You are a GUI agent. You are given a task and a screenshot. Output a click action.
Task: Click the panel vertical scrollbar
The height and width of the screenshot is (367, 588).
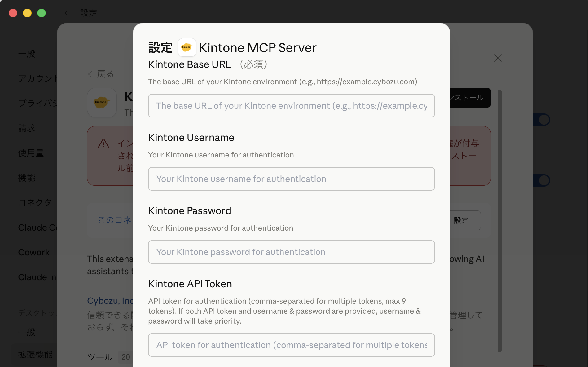tap(499, 221)
